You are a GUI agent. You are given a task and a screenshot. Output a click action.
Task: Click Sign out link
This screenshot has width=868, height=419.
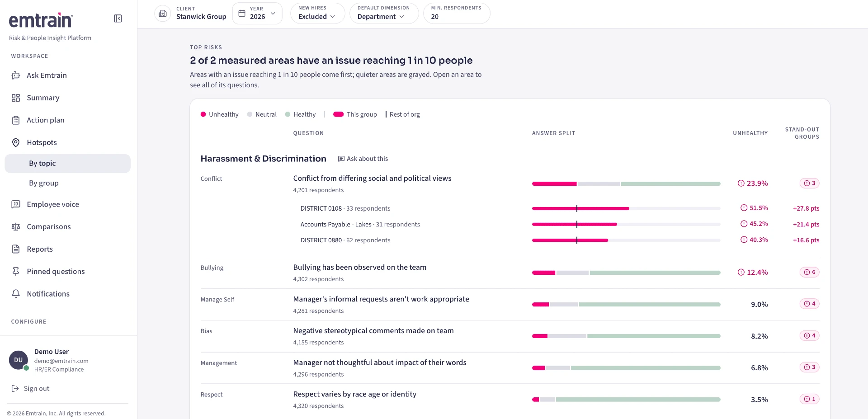point(30,388)
